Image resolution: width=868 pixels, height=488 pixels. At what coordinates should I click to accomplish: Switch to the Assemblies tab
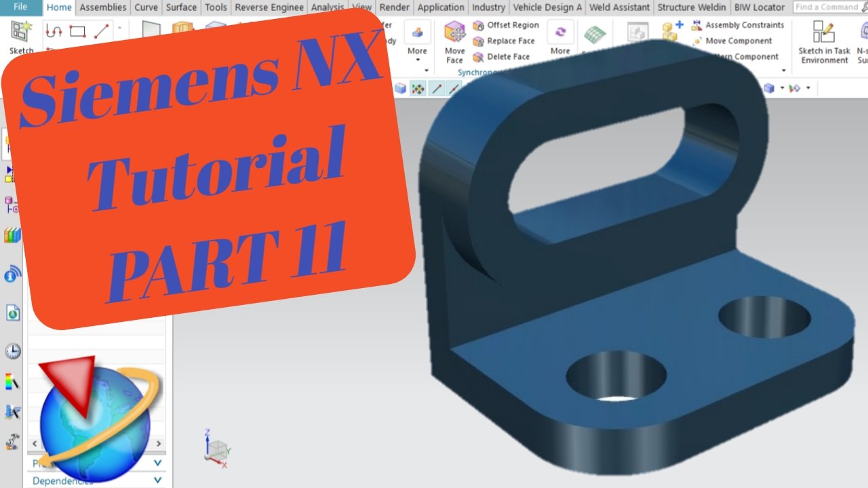pos(102,7)
